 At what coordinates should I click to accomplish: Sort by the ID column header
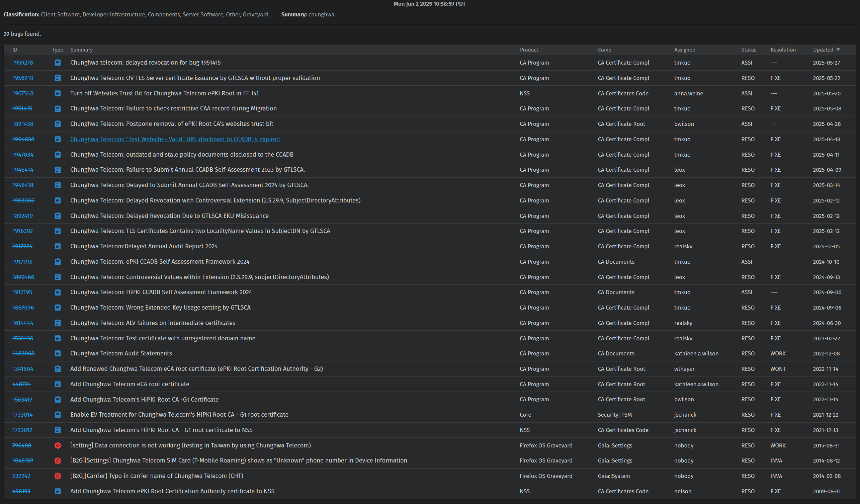coord(15,50)
